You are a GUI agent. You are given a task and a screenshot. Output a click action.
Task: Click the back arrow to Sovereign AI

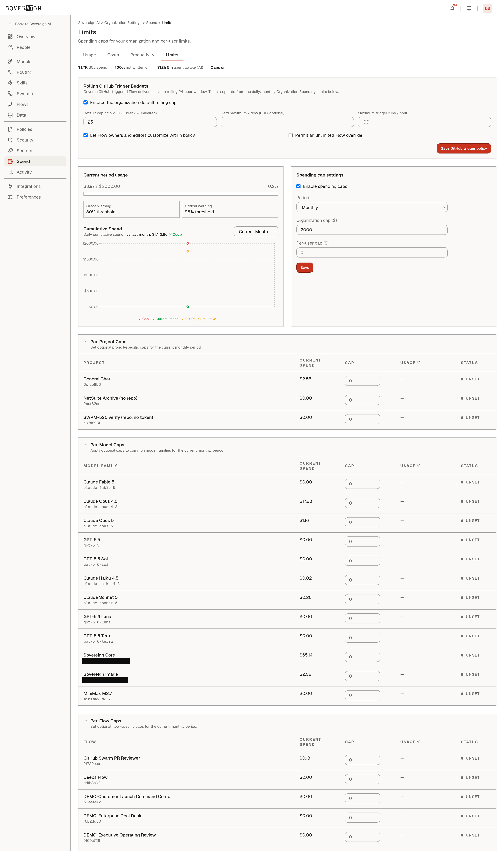coord(10,24)
